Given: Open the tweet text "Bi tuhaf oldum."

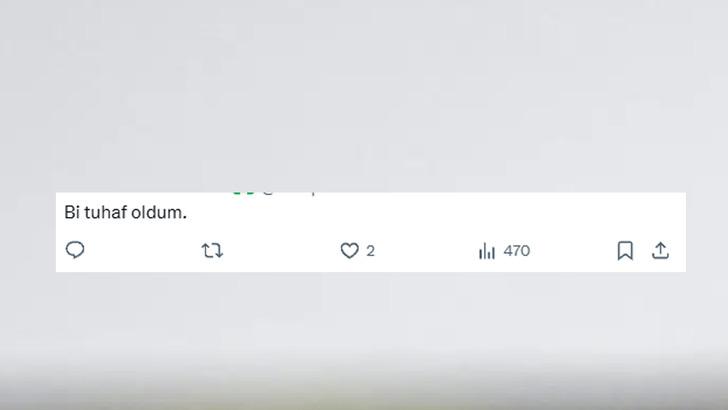Looking at the screenshot, I should [x=125, y=212].
